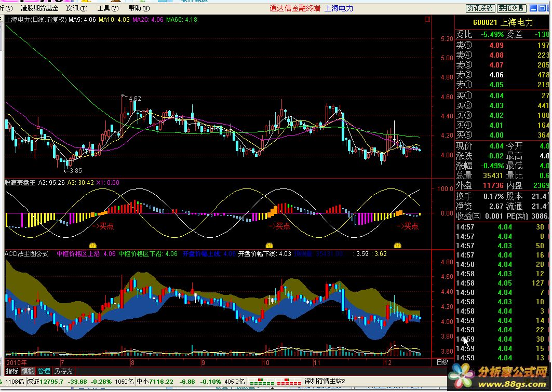Screen dimensions: 552x392
Task: Switch to the 指标 tab
Action: [x=12, y=371]
